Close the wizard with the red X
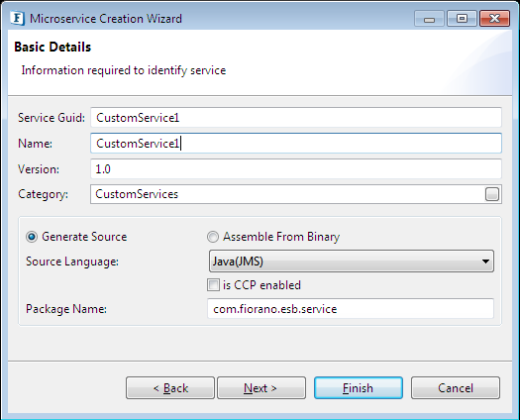Viewport: 520px width, 420px height. [x=494, y=19]
